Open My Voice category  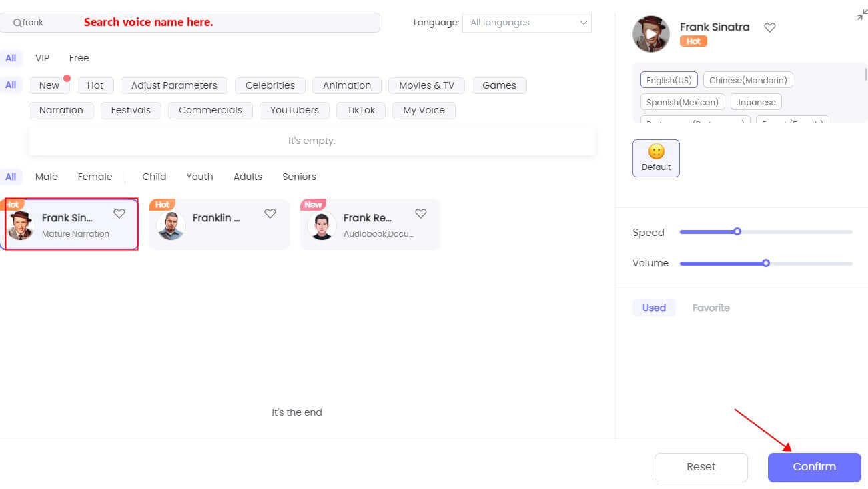(424, 111)
